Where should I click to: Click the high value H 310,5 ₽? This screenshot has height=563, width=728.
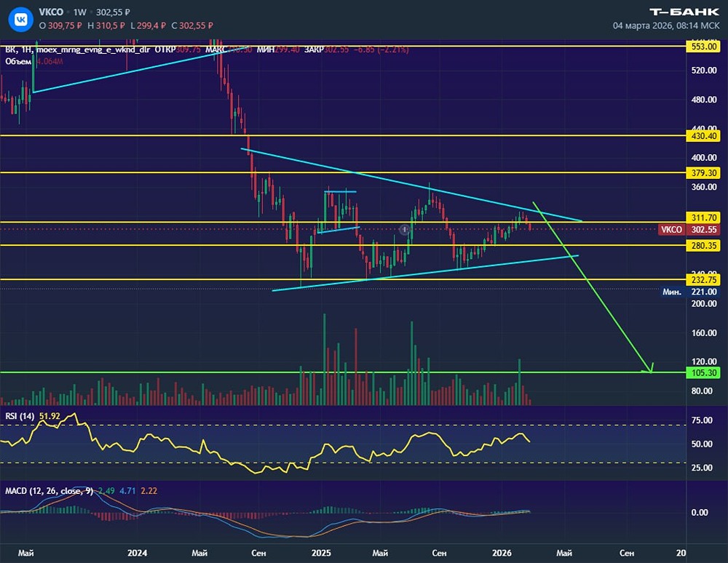click(x=106, y=25)
